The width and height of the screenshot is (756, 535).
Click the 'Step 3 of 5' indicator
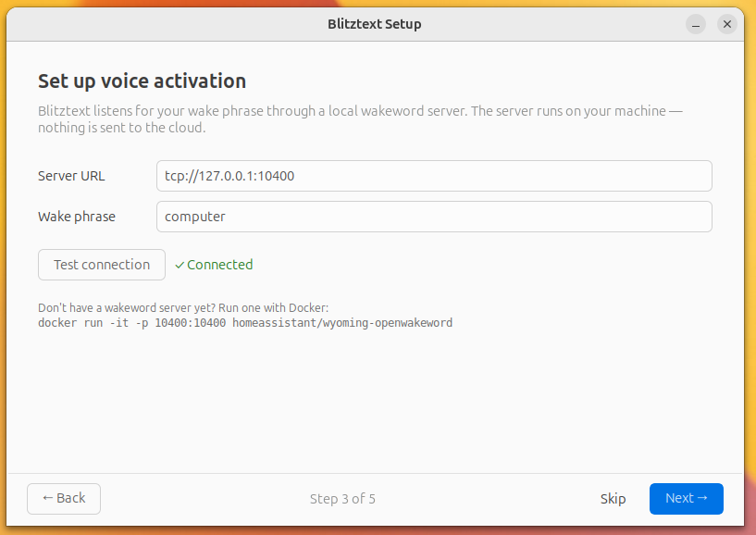pyautogui.click(x=342, y=499)
